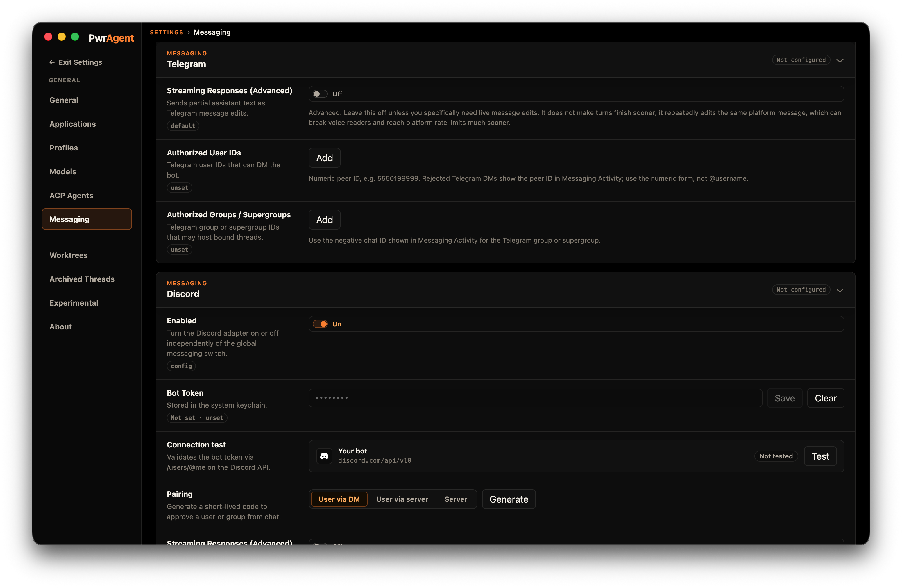
Task: Click the Telegram Not configured badge
Action: [x=801, y=60]
